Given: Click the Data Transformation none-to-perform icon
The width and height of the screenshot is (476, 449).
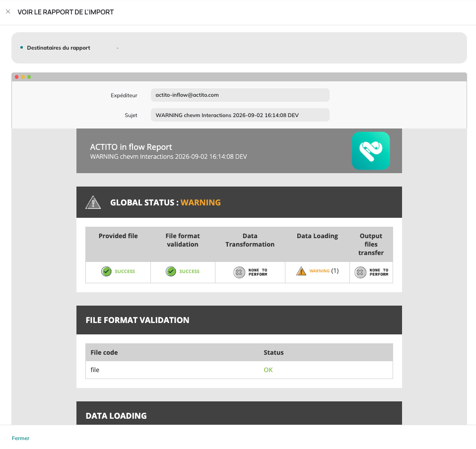Looking at the screenshot, I should tap(239, 272).
